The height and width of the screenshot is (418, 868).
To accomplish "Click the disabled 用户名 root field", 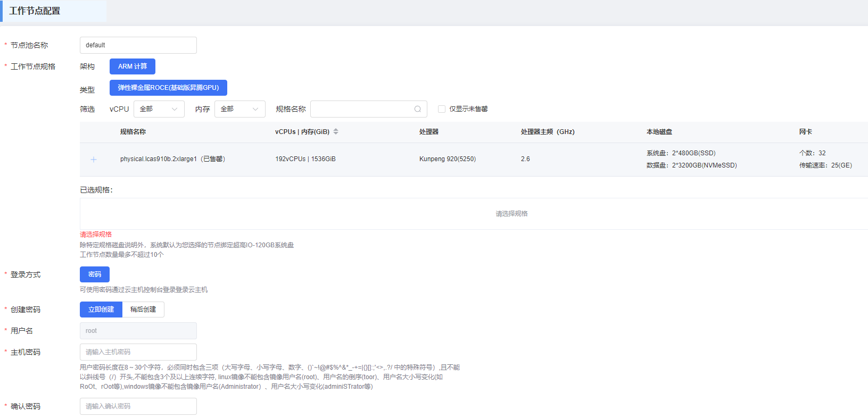I will coord(138,331).
